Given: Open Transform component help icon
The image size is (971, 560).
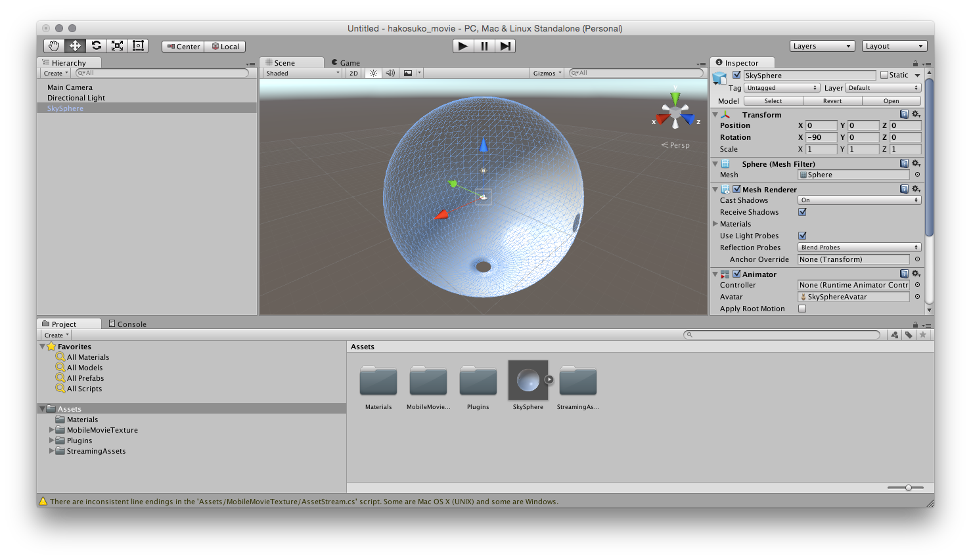Looking at the screenshot, I should tap(905, 114).
